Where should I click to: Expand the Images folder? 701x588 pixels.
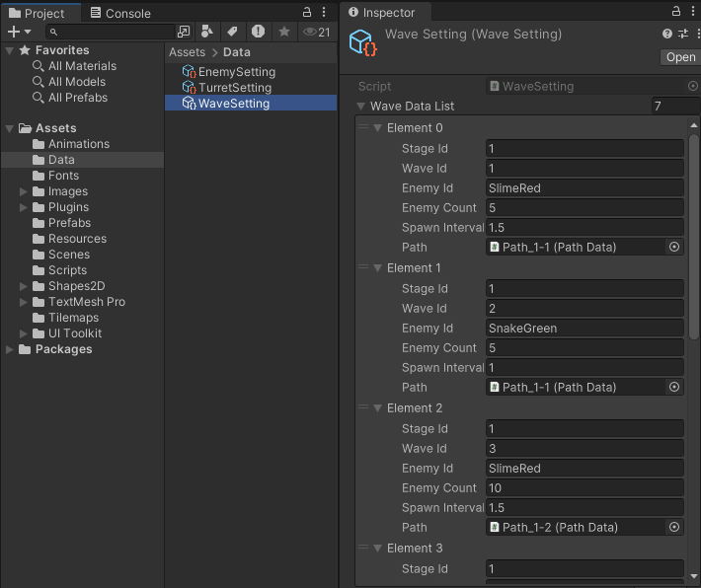[24, 191]
